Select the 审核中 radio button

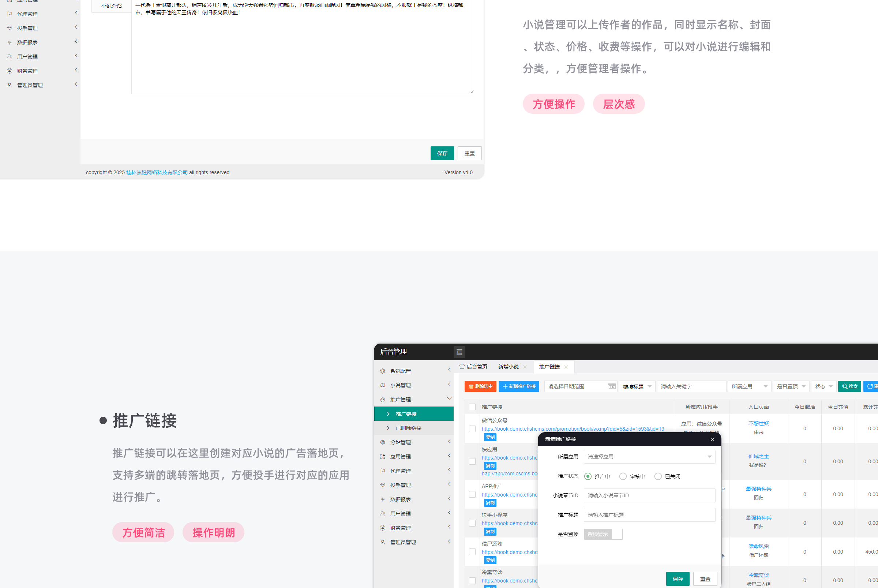pyautogui.click(x=623, y=476)
